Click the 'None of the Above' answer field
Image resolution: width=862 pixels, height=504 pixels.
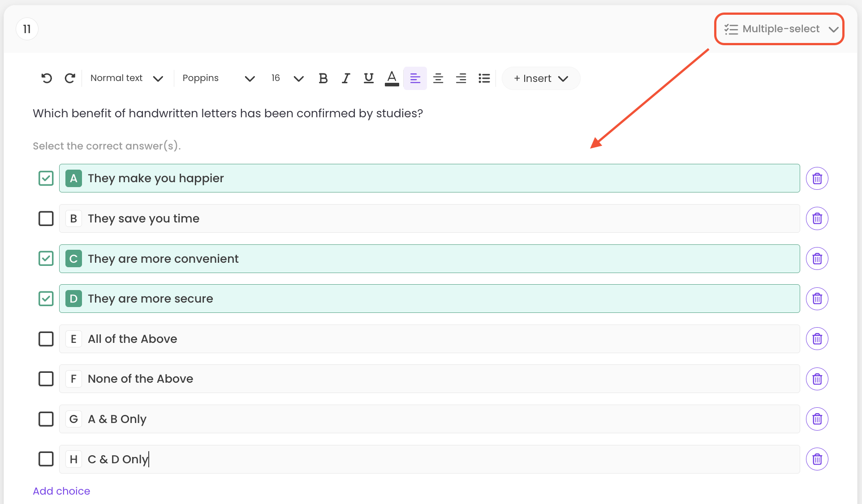[x=429, y=379]
